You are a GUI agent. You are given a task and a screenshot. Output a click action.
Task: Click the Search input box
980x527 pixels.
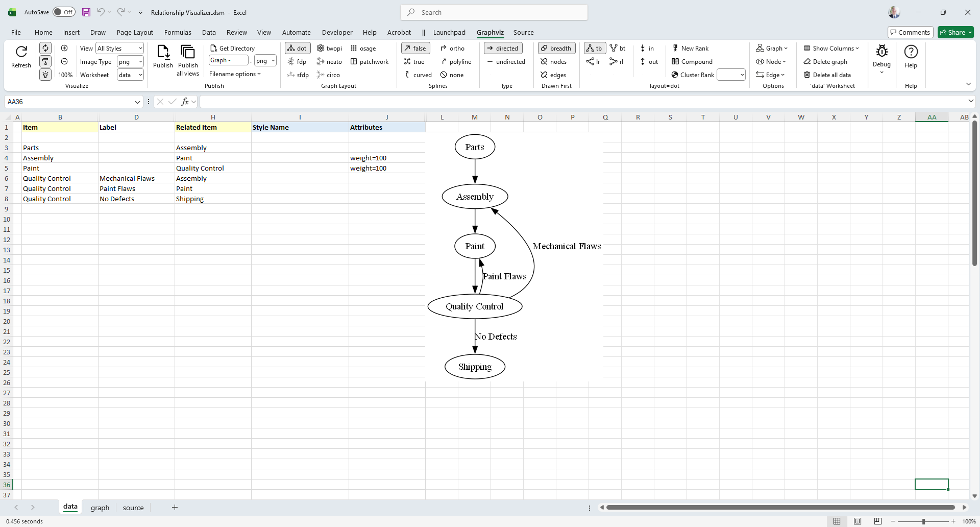[494, 12]
